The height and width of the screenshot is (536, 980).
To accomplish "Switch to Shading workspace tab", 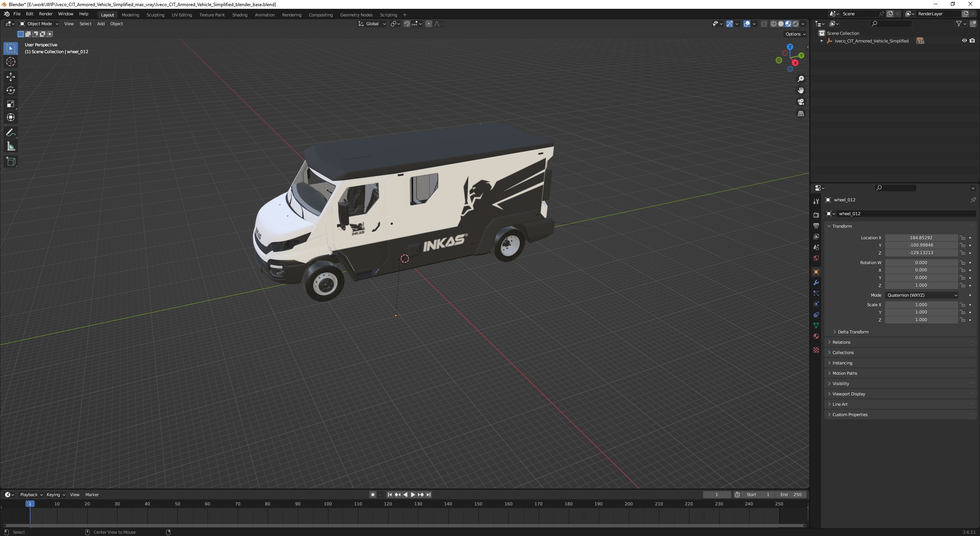I will (240, 15).
